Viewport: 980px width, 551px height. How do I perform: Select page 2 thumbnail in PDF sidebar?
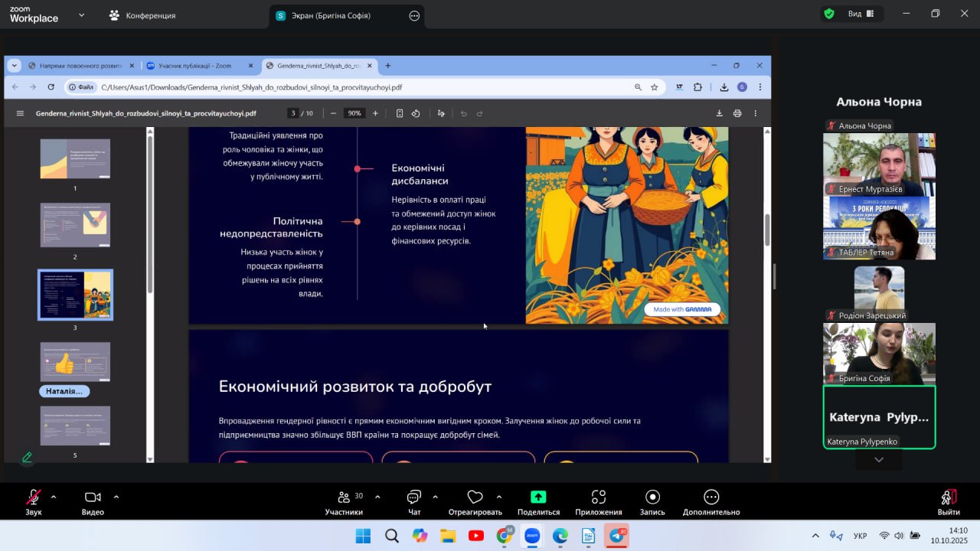(x=75, y=225)
